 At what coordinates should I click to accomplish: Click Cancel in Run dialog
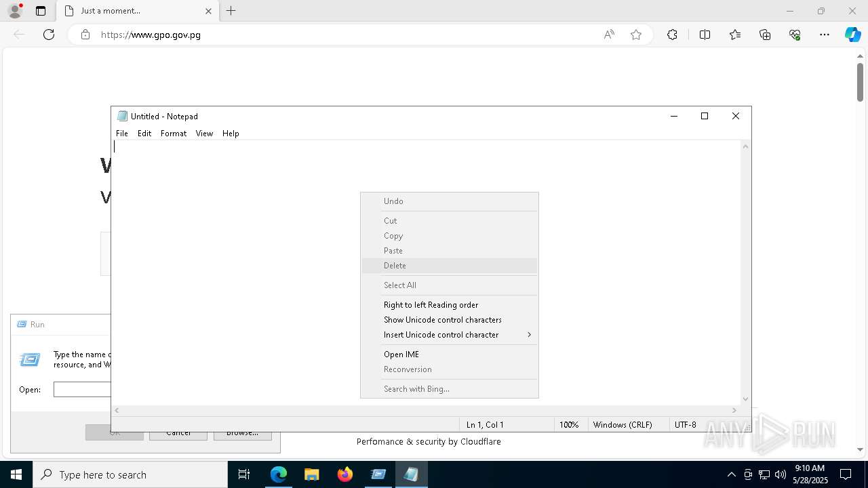pyautogui.click(x=178, y=432)
